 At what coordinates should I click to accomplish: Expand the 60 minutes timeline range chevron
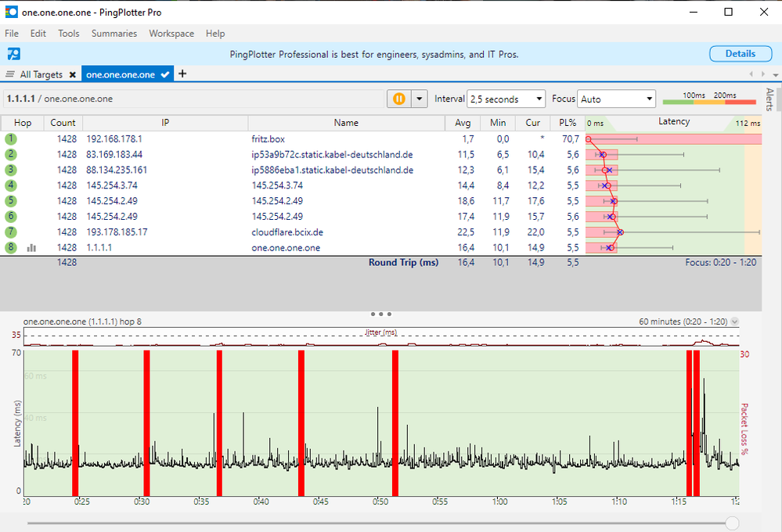point(734,322)
